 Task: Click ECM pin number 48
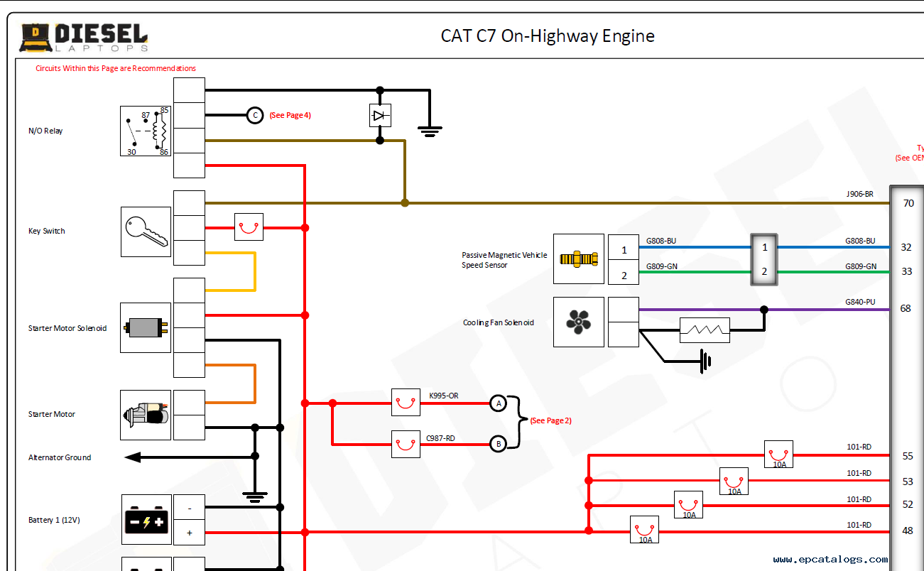click(x=908, y=531)
